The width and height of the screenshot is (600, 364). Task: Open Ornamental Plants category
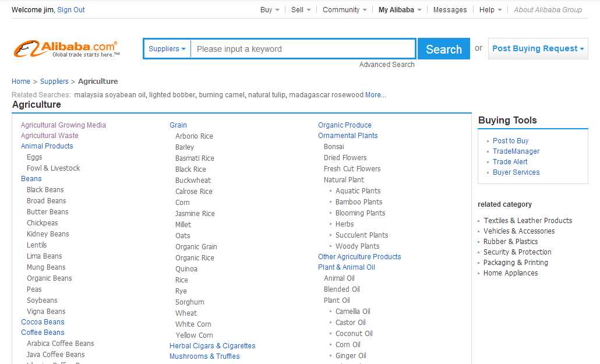coord(347,136)
